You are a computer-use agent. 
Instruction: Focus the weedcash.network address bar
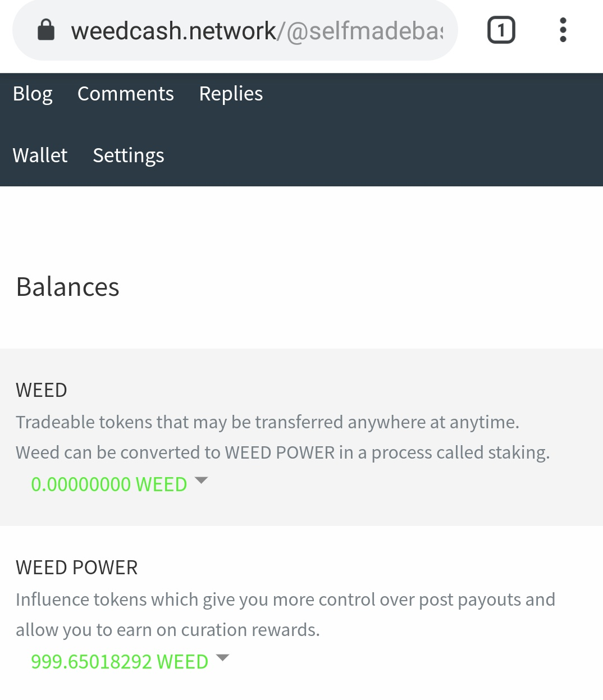pyautogui.click(x=256, y=31)
